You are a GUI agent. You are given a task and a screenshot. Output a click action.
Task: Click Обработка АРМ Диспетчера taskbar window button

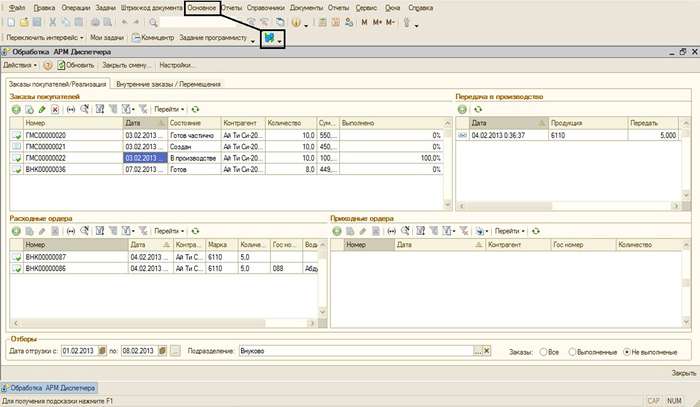(49, 388)
